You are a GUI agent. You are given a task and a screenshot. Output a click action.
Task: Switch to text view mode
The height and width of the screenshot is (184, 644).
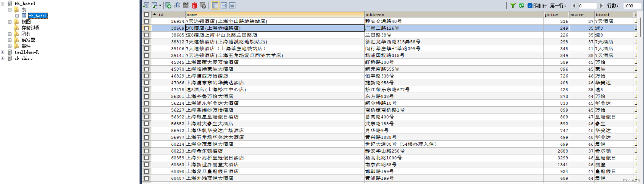click(x=232, y=5)
